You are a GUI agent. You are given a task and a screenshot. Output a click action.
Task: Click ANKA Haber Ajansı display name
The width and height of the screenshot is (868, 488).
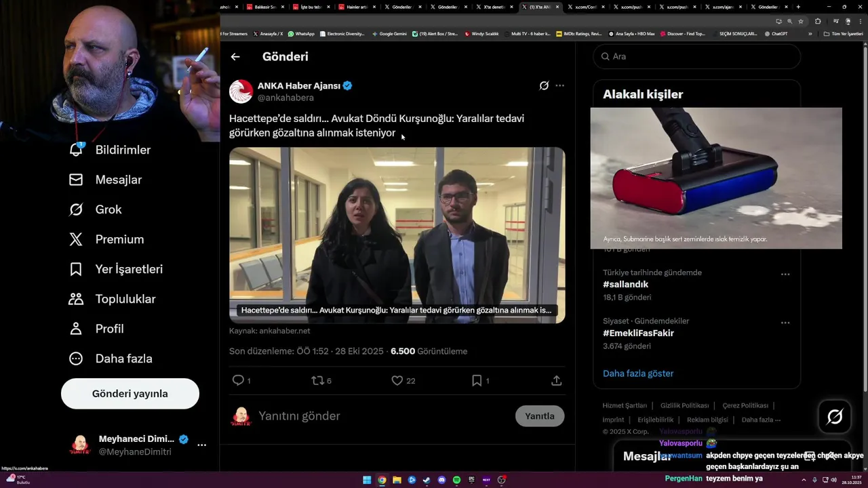tap(299, 86)
